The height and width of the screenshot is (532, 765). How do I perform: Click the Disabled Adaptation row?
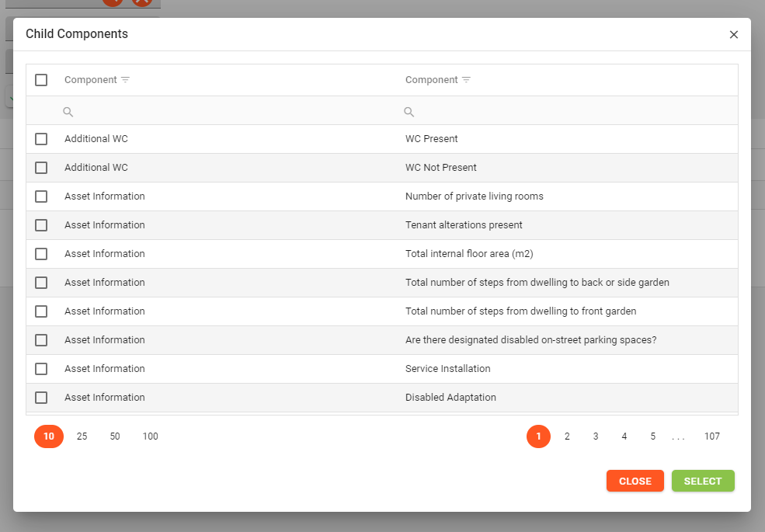point(450,398)
